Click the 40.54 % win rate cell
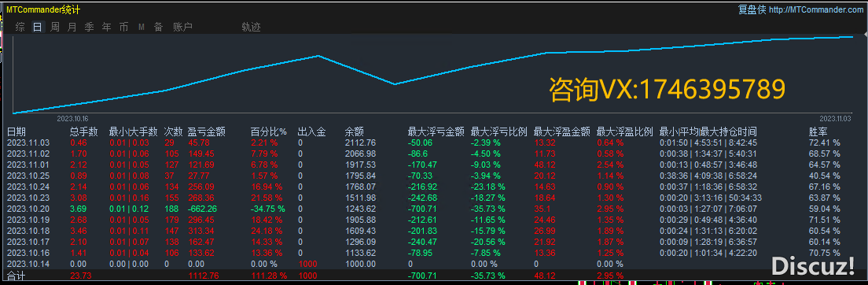The height and width of the screenshot is (285, 868). [x=824, y=176]
